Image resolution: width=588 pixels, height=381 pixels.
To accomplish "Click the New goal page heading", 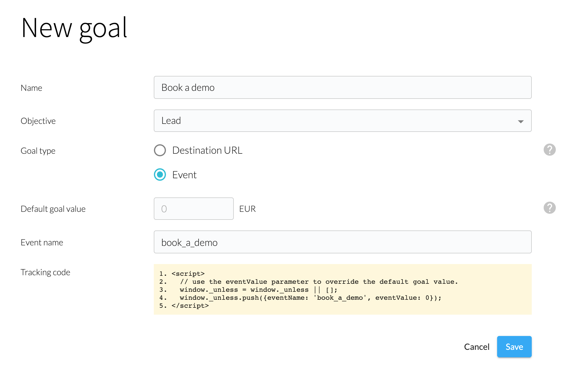I will point(74,28).
